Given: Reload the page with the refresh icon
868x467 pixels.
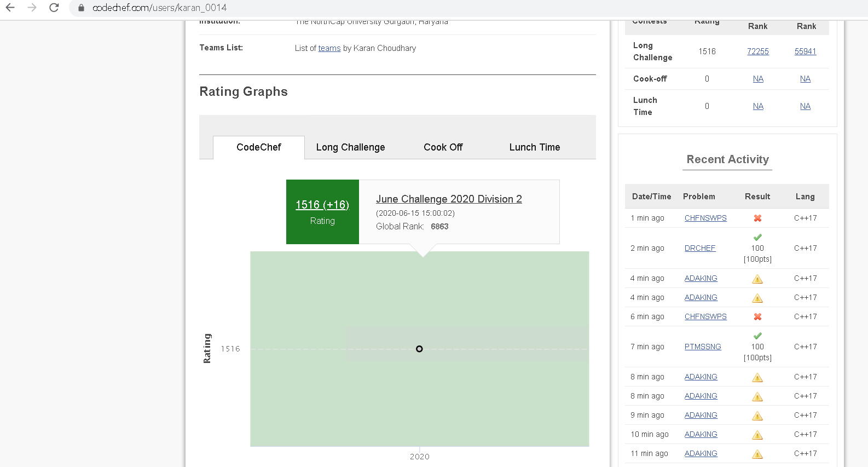Looking at the screenshot, I should [54, 8].
